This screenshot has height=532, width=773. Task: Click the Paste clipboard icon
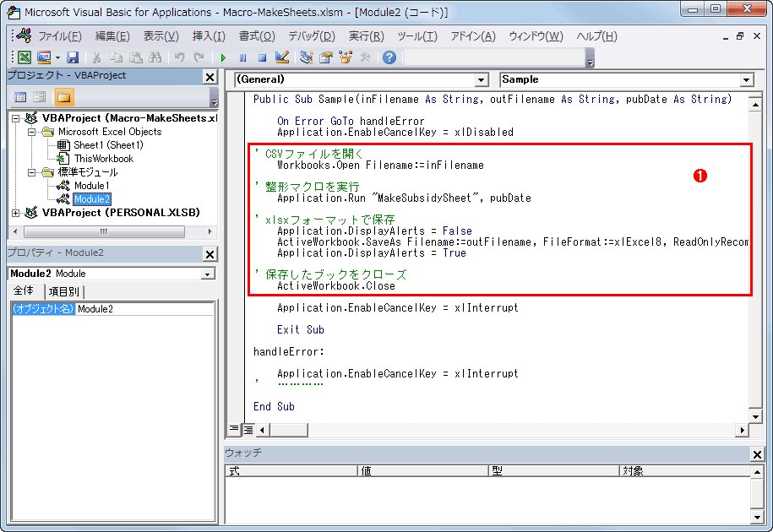click(x=135, y=57)
